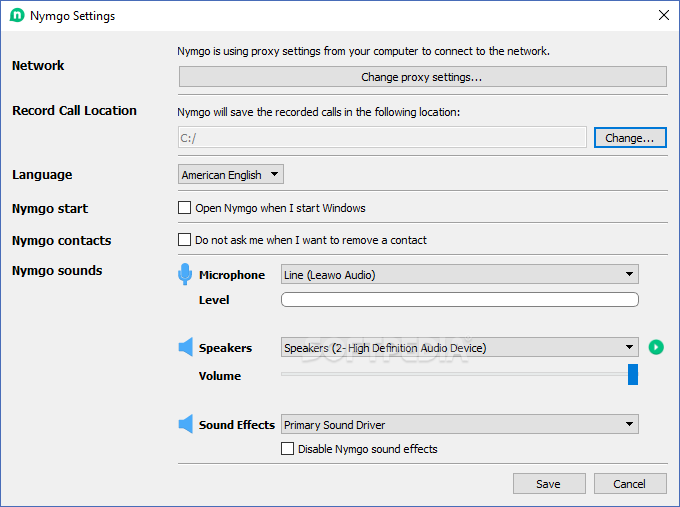Save the settings
Image resolution: width=680 pixels, height=507 pixels.
coord(549,484)
